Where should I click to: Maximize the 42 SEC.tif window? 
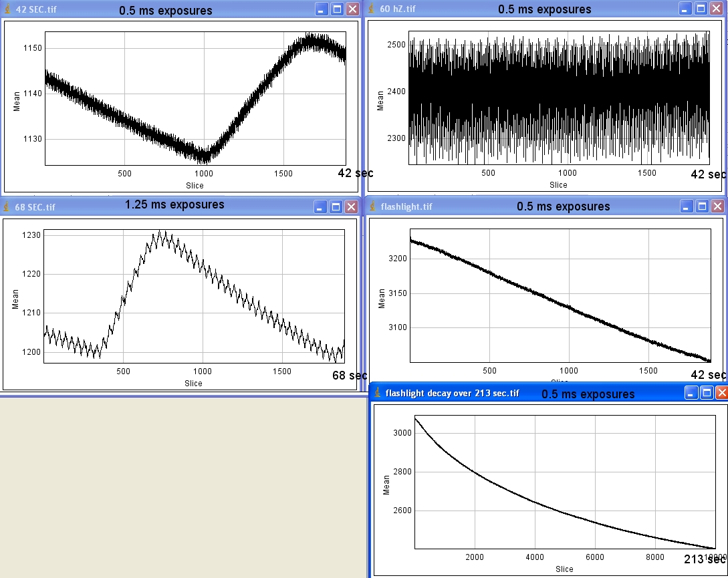tap(337, 9)
